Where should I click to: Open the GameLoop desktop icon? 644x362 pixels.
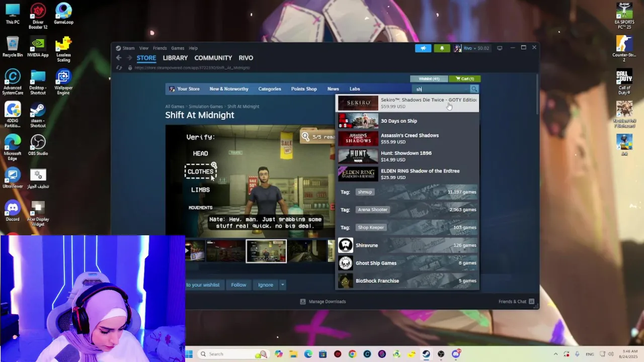[x=63, y=14]
